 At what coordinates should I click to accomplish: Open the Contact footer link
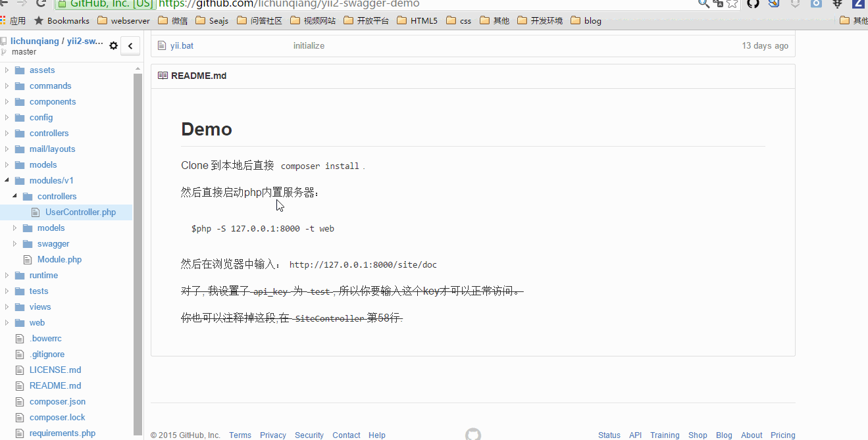tap(346, 435)
